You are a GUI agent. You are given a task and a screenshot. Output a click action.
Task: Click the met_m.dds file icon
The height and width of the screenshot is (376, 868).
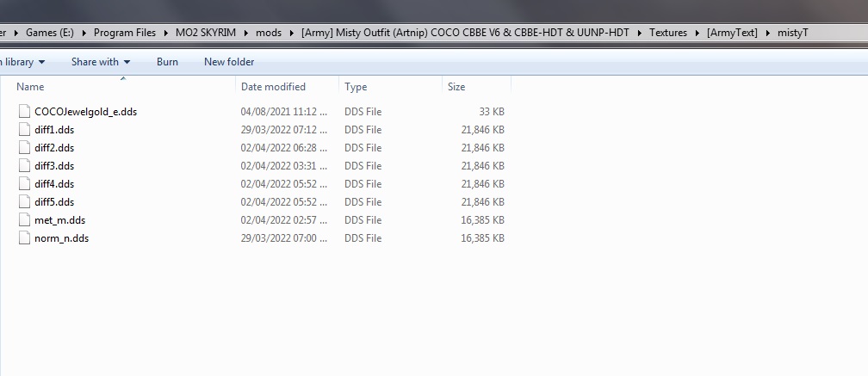click(24, 220)
